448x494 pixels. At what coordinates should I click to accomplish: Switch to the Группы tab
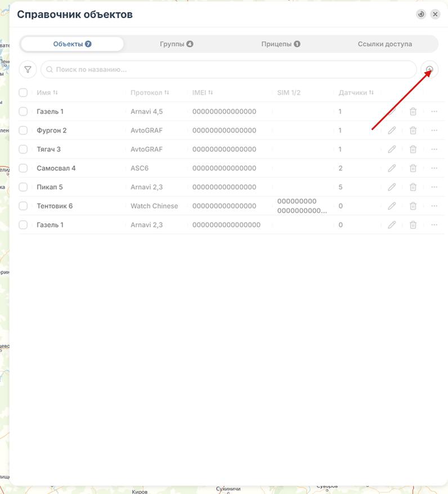(x=176, y=44)
